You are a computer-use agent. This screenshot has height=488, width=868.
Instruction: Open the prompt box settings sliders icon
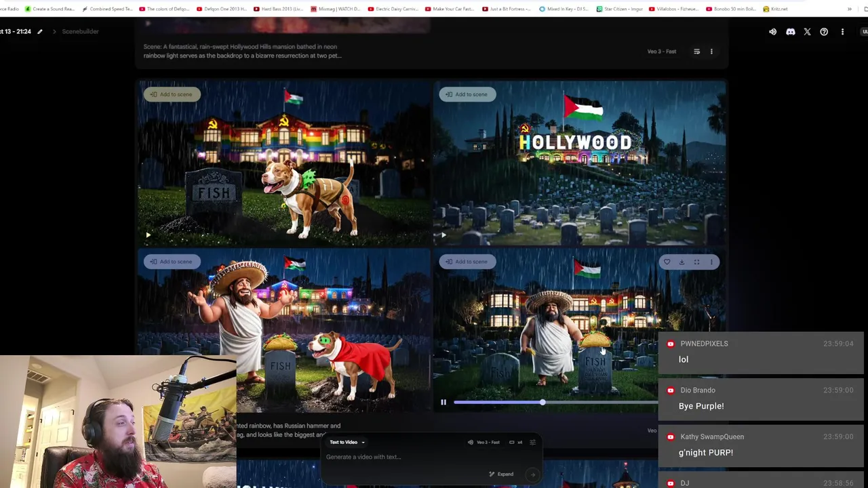pyautogui.click(x=532, y=443)
